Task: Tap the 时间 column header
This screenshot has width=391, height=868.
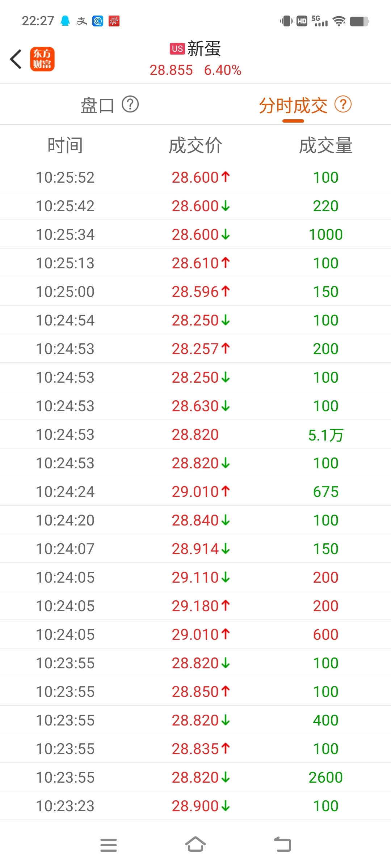Action: (65, 145)
